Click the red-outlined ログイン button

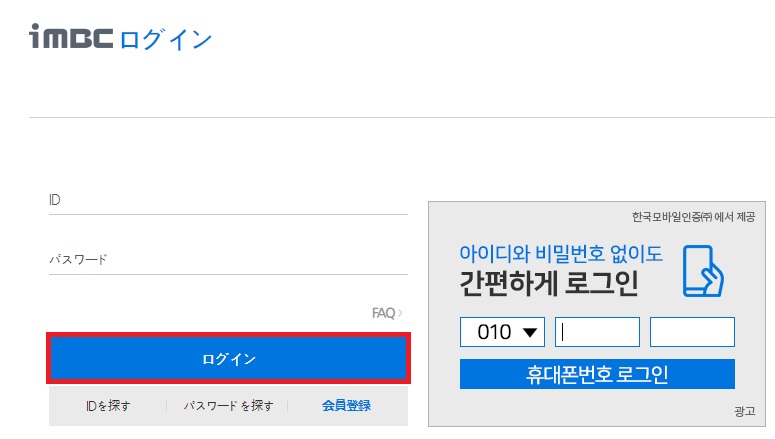[x=228, y=358]
